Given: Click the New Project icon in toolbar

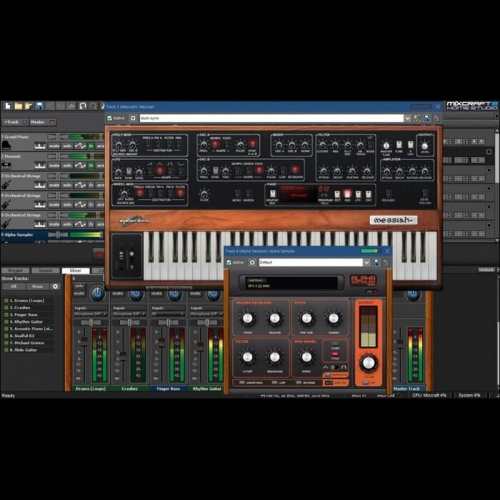Looking at the screenshot, I should pyautogui.click(x=8, y=106).
